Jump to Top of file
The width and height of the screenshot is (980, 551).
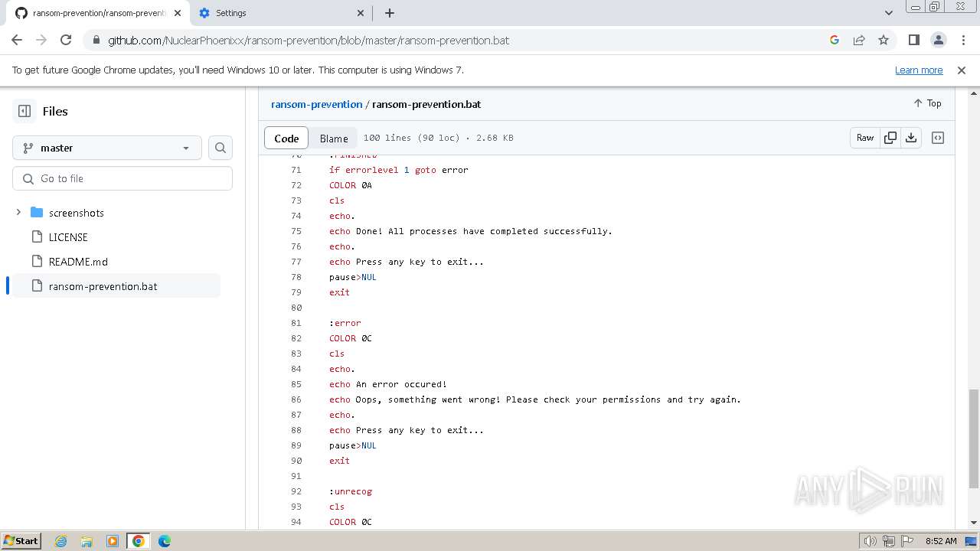927,103
